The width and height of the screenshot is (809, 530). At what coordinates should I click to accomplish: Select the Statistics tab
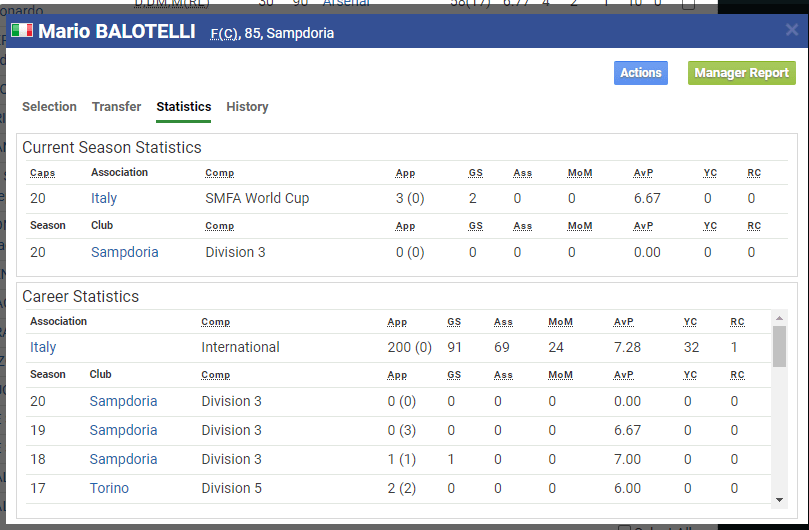183,107
